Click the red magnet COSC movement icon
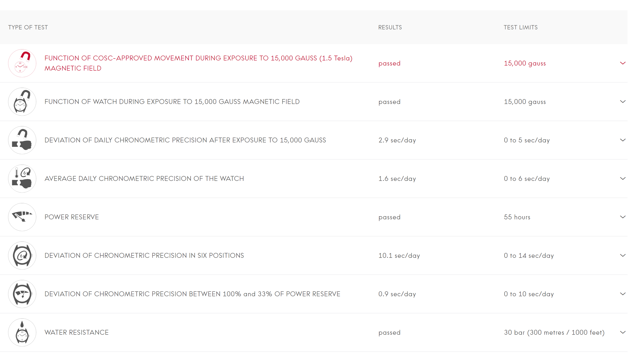This screenshot has width=644, height=359. (22, 63)
